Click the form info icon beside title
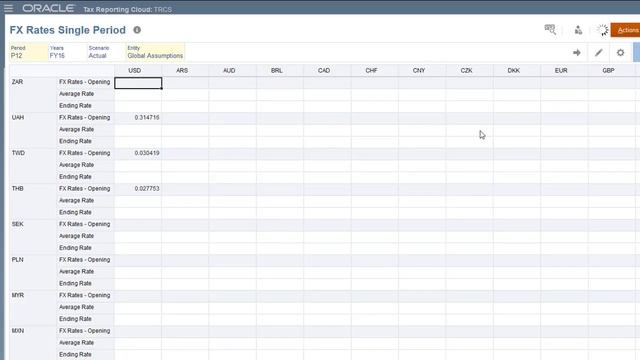Screen dimensions: 640x360 click(x=137, y=30)
